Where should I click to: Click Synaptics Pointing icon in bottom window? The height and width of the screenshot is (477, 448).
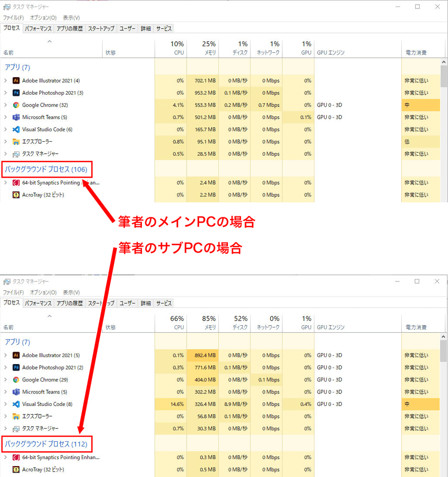click(16, 457)
